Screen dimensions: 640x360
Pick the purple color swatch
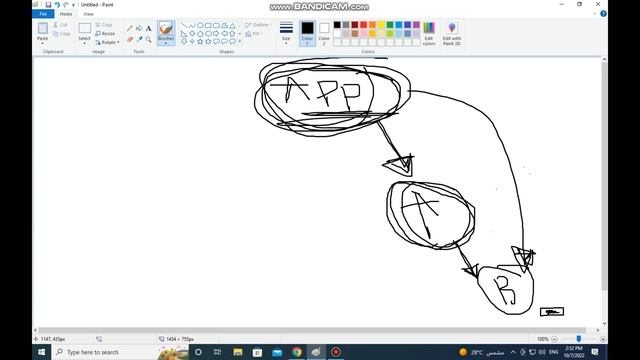click(416, 25)
